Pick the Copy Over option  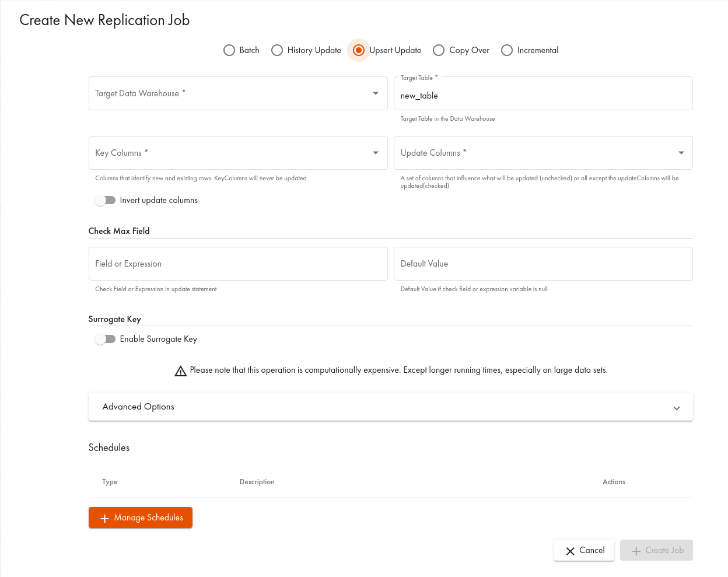pos(439,50)
